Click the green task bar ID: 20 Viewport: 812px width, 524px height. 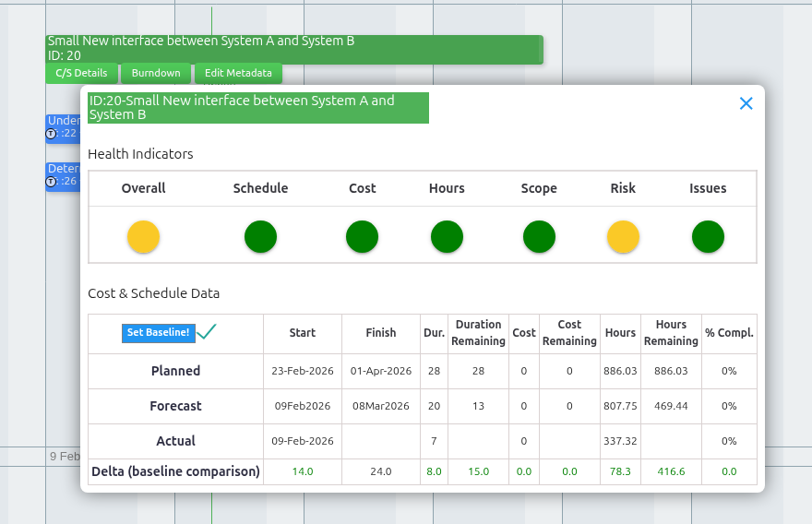coord(294,50)
